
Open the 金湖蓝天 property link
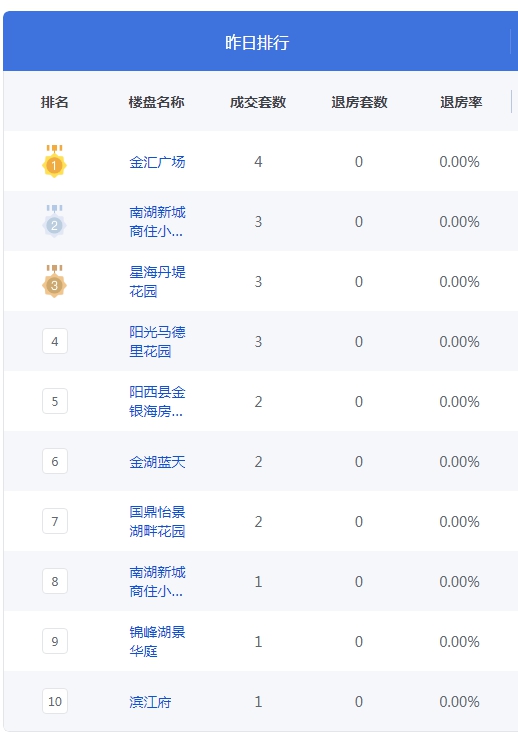157,462
